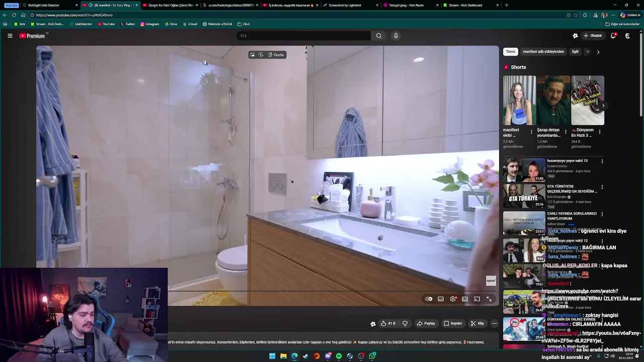644x362 pixels.
Task: Dislike the video with thumbs down
Action: (x=405, y=323)
